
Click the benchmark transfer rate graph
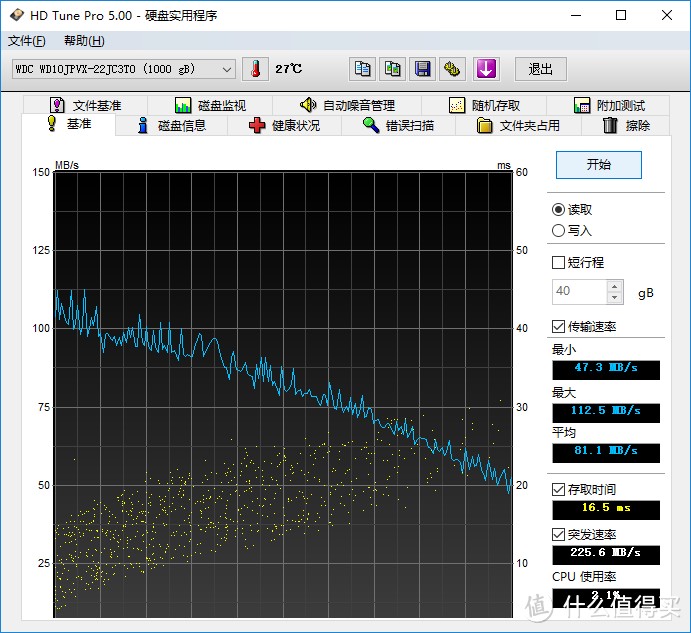(x=283, y=395)
